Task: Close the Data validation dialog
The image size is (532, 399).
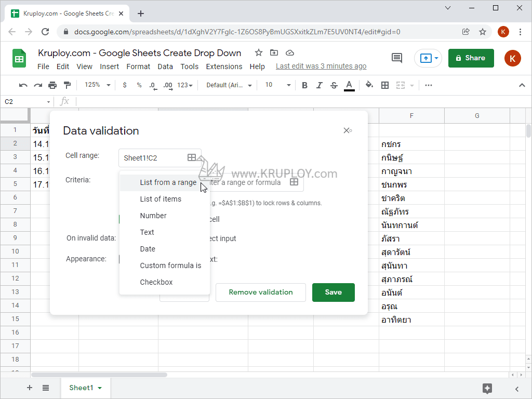Action: pyautogui.click(x=347, y=130)
